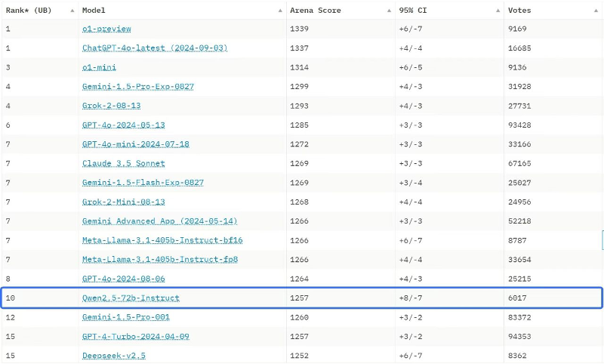Image resolution: width=604 pixels, height=364 pixels.
Task: Click the GPT-4-Turbo-2024-04-09 link
Action: pyautogui.click(x=135, y=336)
